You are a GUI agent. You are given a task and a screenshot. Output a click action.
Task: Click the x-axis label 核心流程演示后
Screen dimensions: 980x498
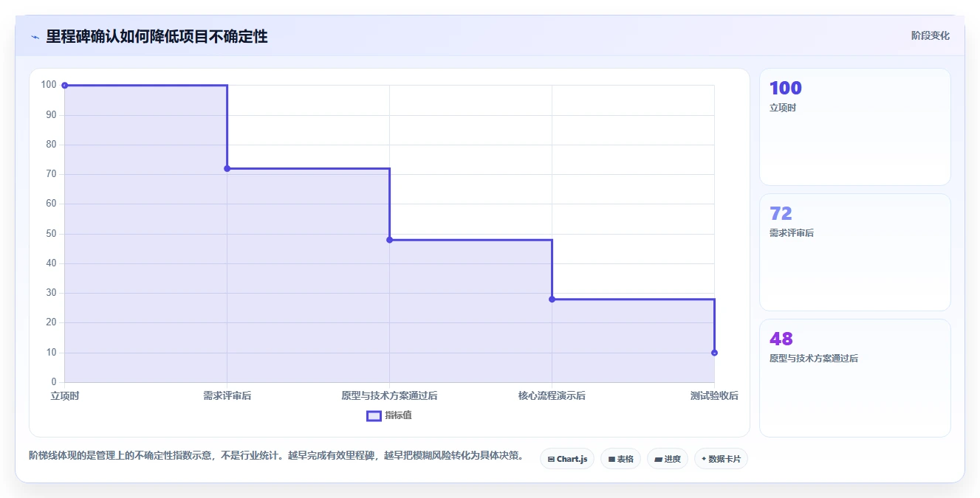[552, 396]
